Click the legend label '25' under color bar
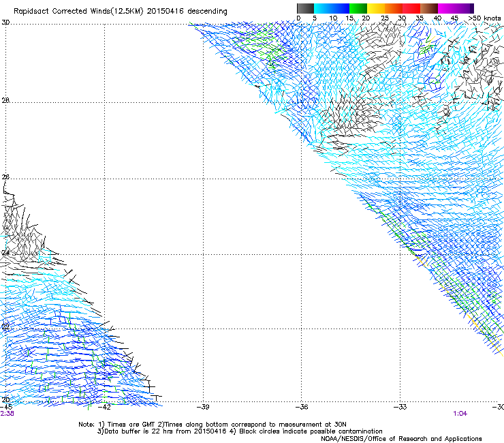Viewport: 504px width, 443px height. 385,18
